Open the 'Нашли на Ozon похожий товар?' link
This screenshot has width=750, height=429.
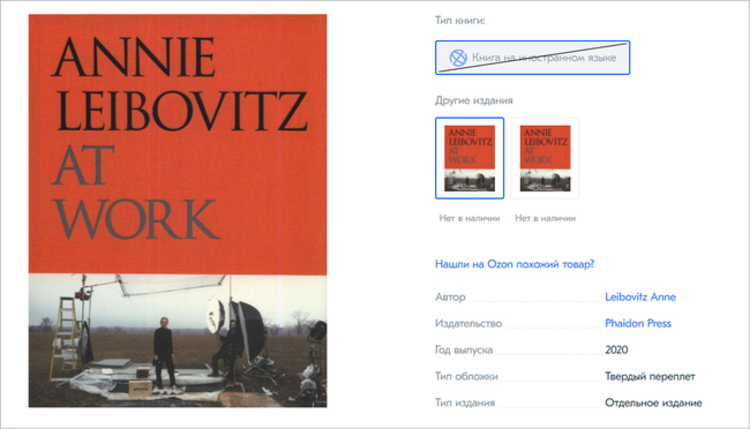coord(514,264)
